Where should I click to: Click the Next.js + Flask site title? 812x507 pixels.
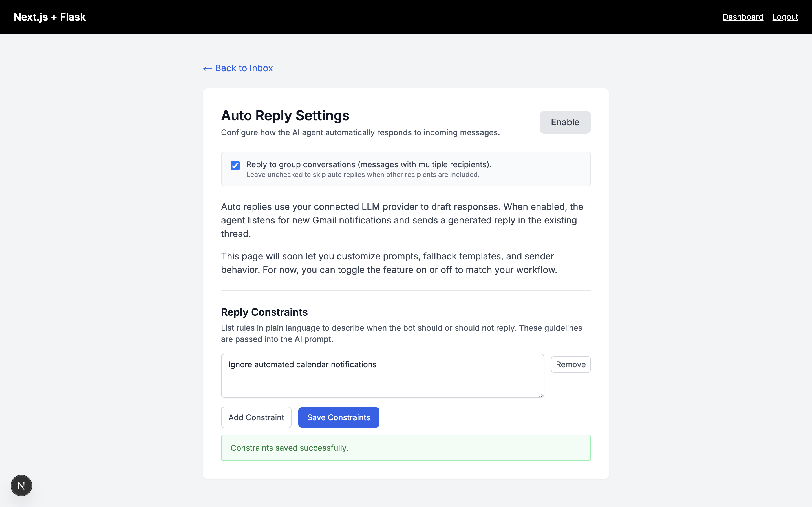pos(49,17)
